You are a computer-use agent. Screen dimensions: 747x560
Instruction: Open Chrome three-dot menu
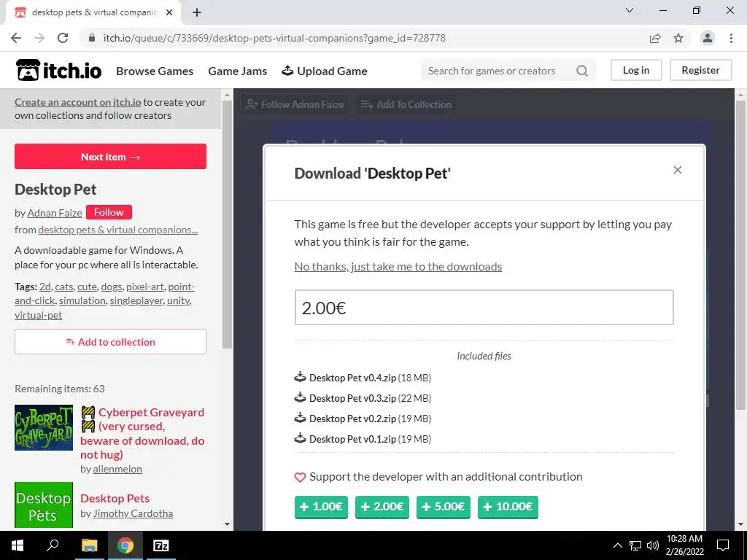click(731, 38)
